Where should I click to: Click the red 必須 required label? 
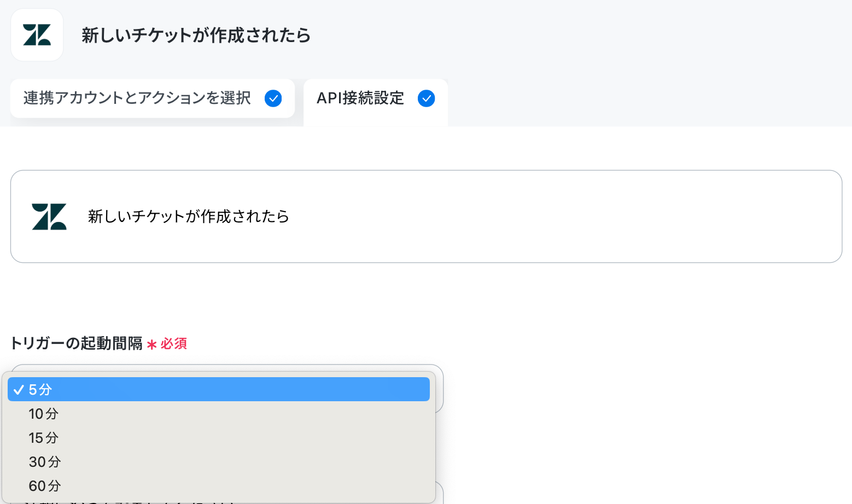(x=174, y=344)
